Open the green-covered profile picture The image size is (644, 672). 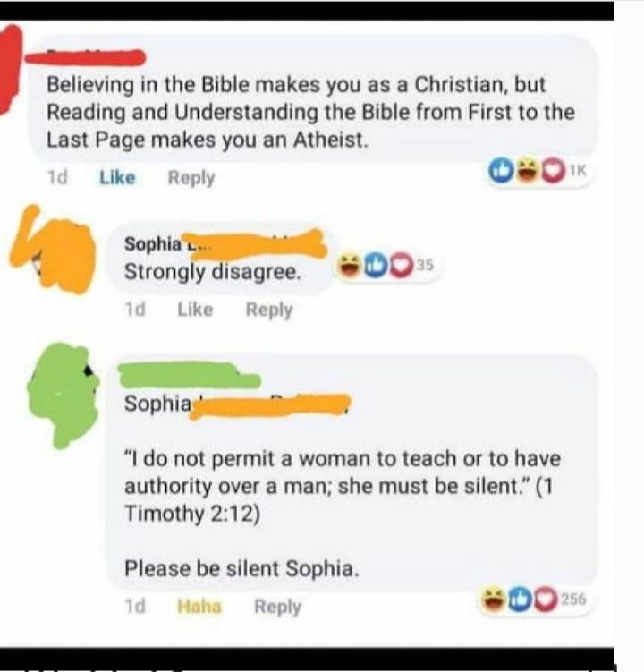point(63,395)
